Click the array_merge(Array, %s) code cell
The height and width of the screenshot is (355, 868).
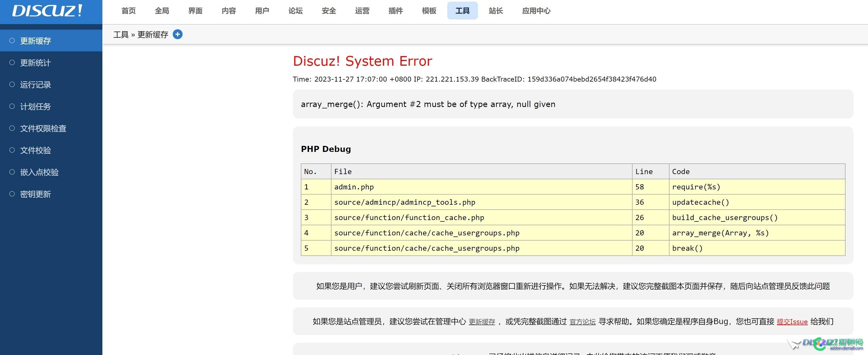click(757, 233)
